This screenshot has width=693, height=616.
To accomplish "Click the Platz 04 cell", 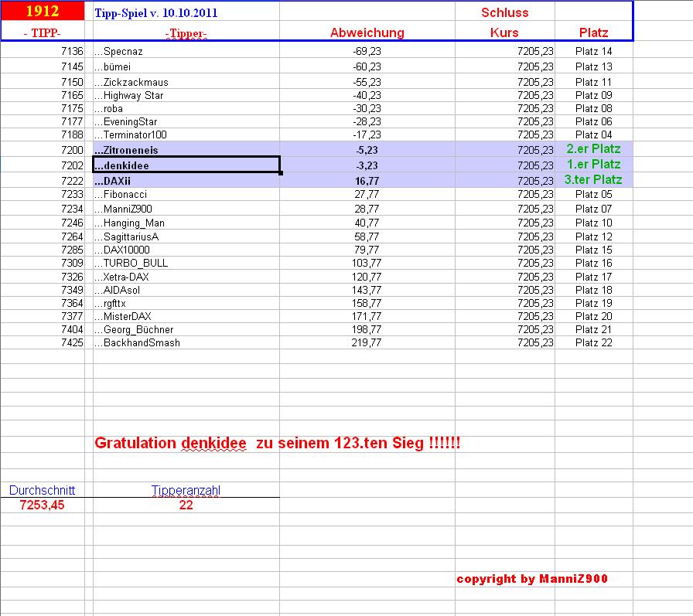I will [593, 134].
